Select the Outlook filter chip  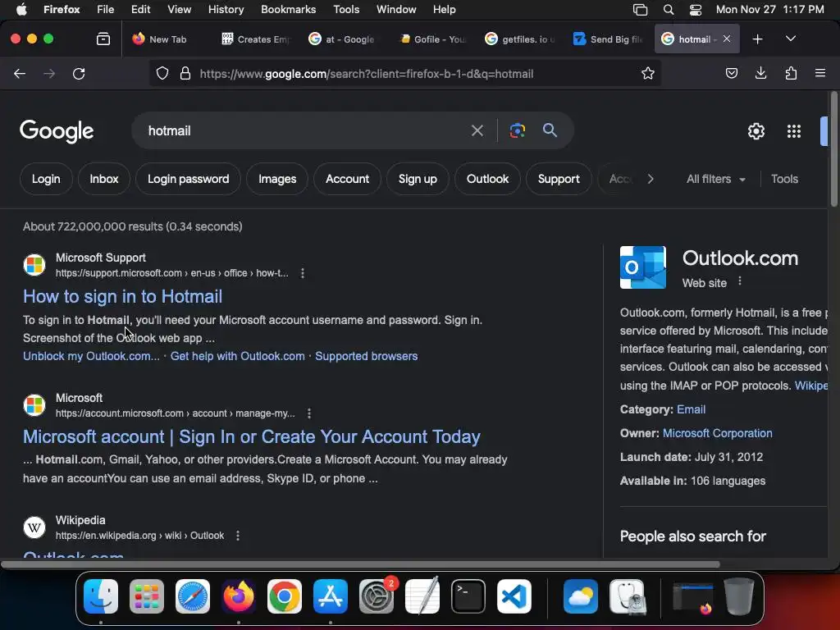[487, 179]
